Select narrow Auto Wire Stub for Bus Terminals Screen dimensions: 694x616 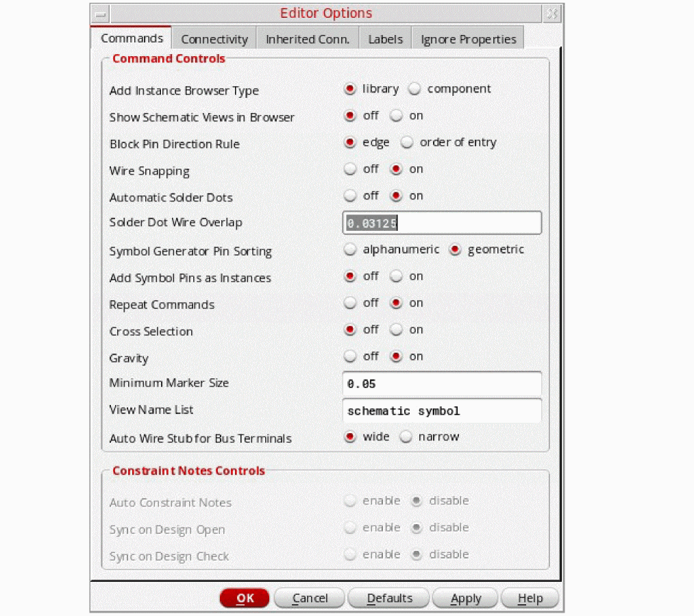(x=406, y=436)
